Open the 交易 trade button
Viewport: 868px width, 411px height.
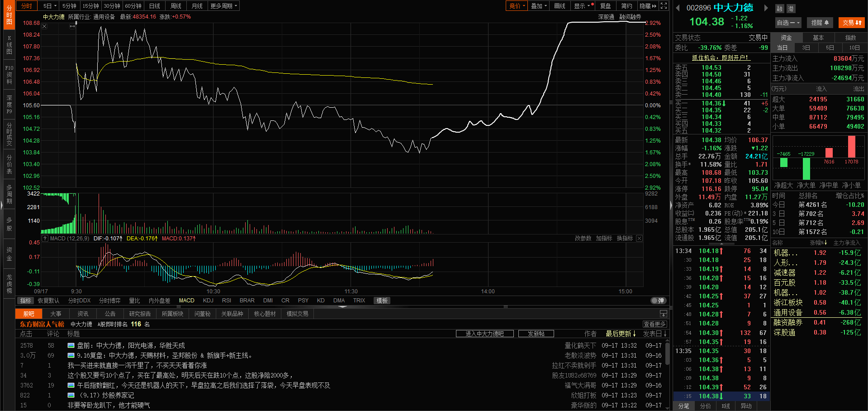(852, 23)
